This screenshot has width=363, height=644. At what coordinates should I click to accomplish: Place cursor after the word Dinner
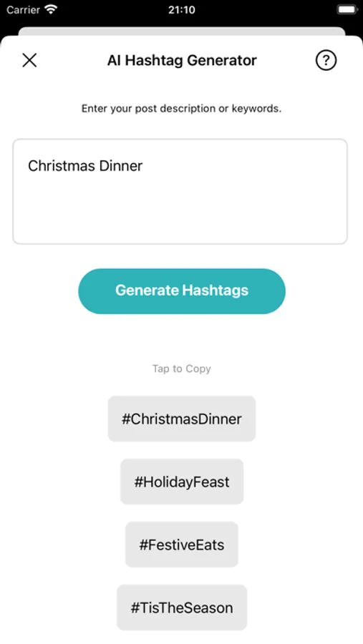click(143, 166)
